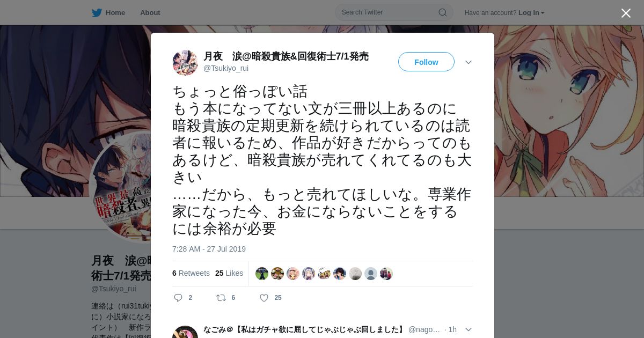Open the tweet author's avatar
This screenshot has width=644, height=338.
pyautogui.click(x=185, y=63)
